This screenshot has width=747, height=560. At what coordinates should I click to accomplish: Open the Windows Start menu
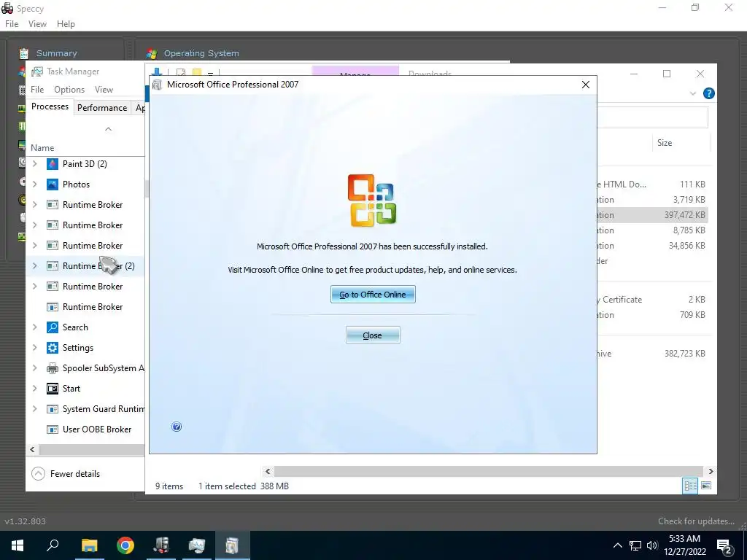(18, 545)
